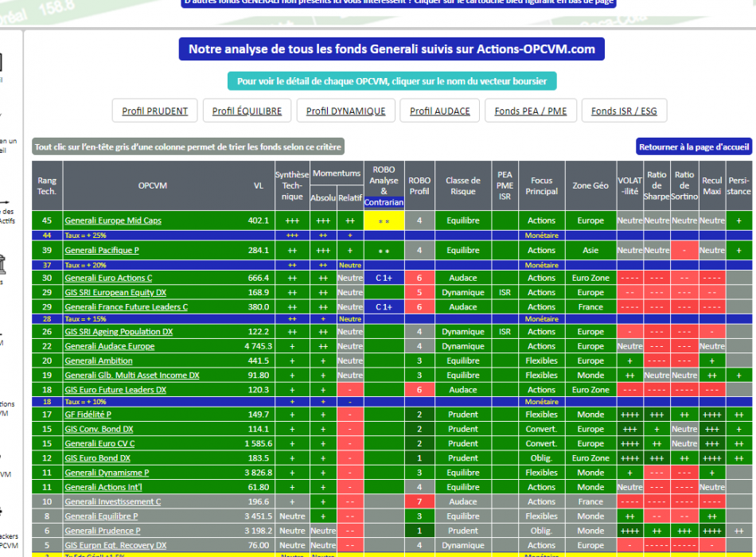Open Generali Pacifique P fund details
The image size is (756, 557).
click(x=102, y=251)
